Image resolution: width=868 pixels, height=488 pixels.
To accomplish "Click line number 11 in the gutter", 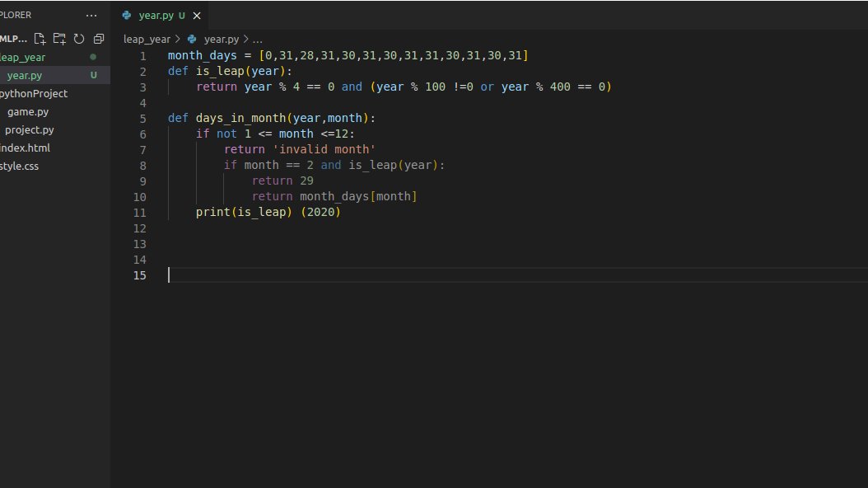I will pos(139,213).
